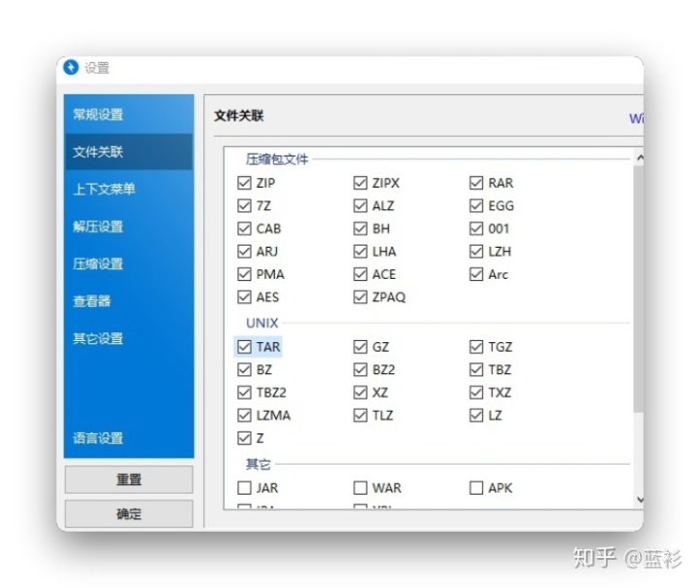This screenshot has width=700, height=588.
Task: Toggle BZ2 checkbox
Action: pos(361,369)
